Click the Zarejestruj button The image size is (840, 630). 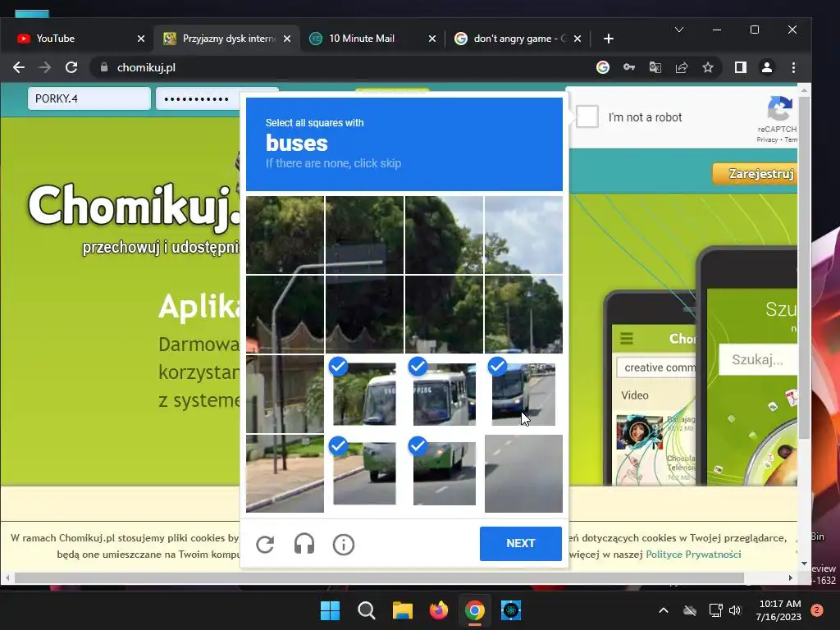756,174
